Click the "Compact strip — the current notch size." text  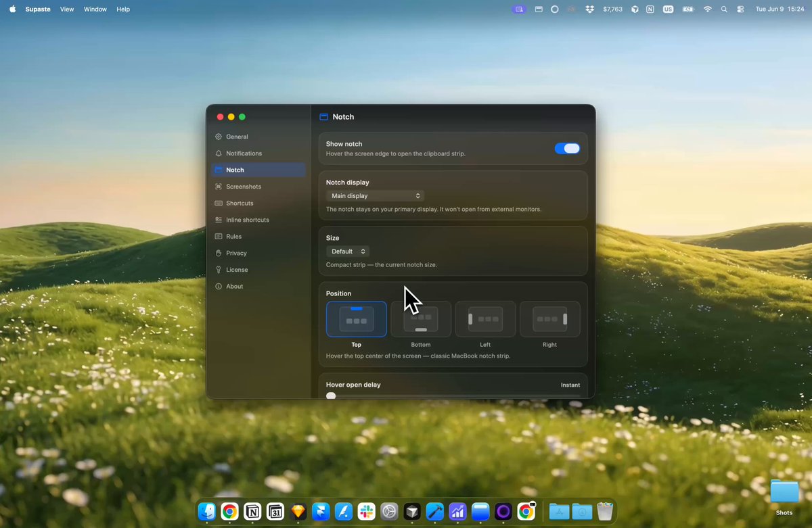tap(382, 265)
